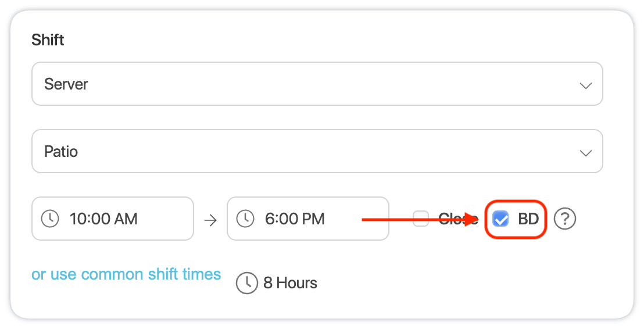Click the Shift section heading
Screen dimensions: 644x329
(48, 40)
